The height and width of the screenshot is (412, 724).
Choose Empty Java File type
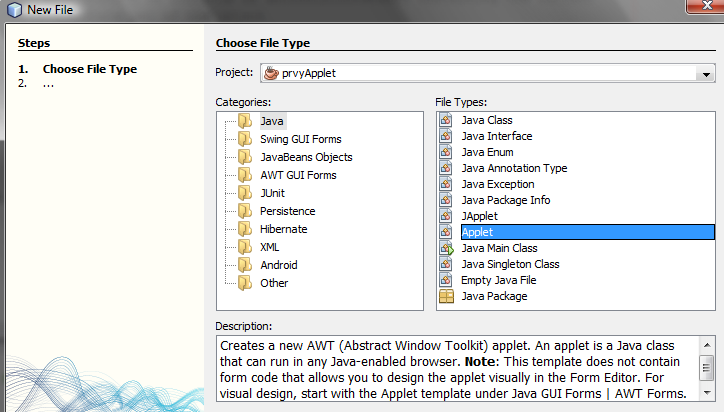[499, 280]
